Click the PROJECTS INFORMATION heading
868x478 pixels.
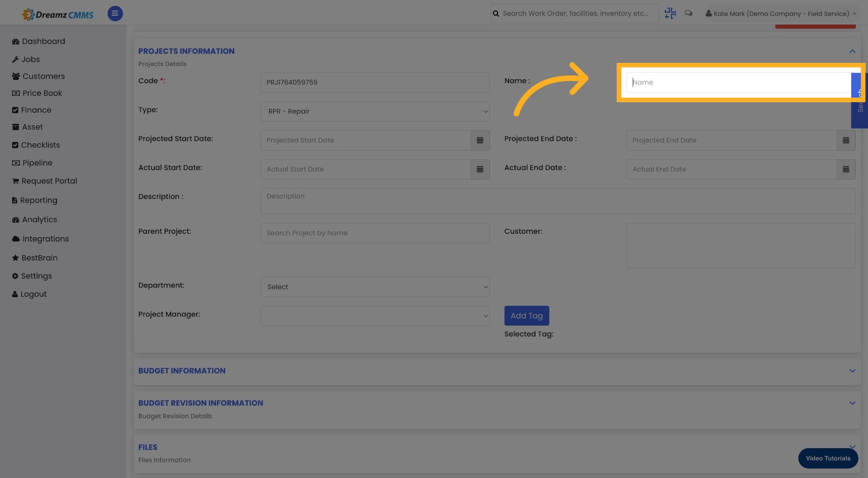(186, 52)
